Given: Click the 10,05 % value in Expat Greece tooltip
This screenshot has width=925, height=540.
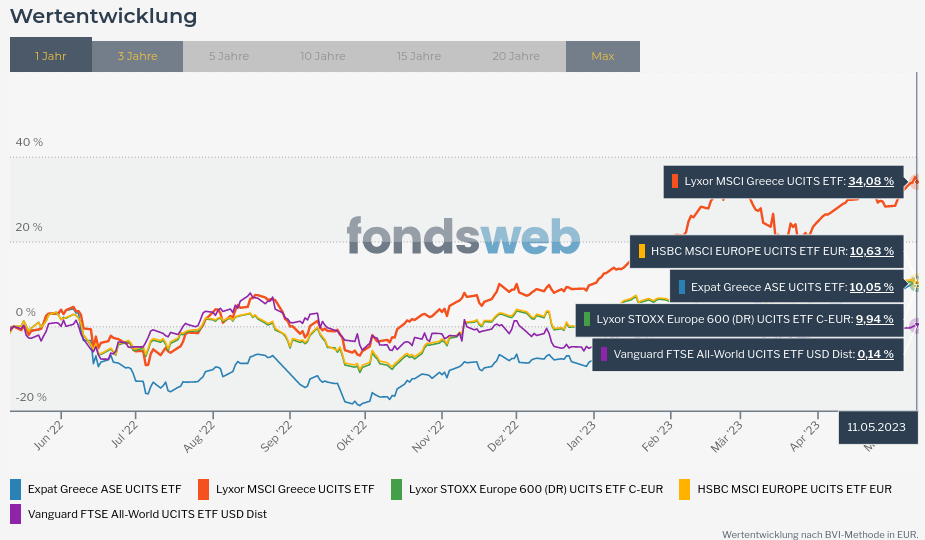Looking at the screenshot, I should [872, 287].
